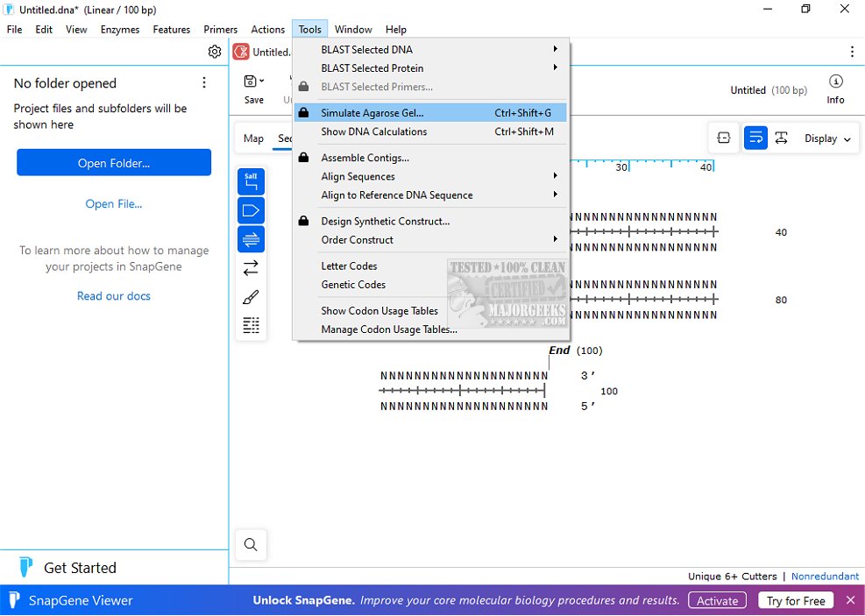Image resolution: width=865 pixels, height=616 pixels.
Task: Open the File menu
Action: [x=14, y=29]
